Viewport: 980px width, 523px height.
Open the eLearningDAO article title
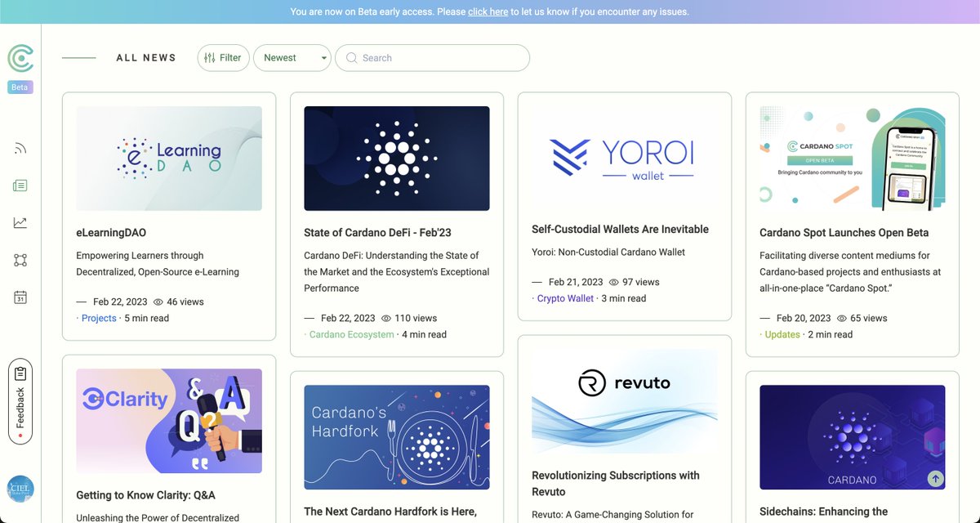(111, 233)
